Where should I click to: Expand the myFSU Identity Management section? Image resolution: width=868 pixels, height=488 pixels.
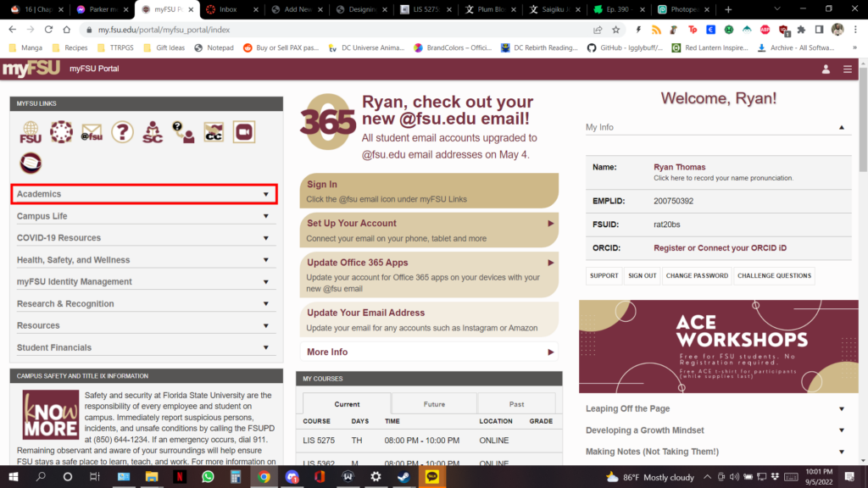click(x=144, y=281)
